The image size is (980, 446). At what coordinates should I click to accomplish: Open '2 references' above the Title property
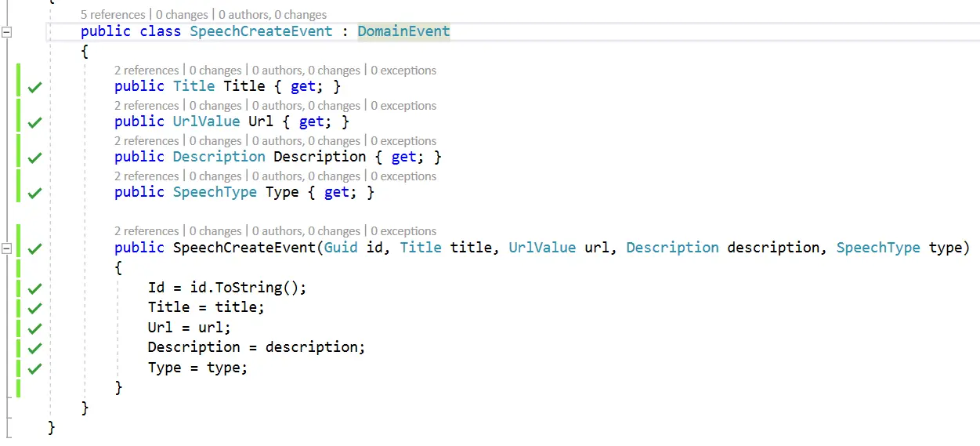pos(146,71)
